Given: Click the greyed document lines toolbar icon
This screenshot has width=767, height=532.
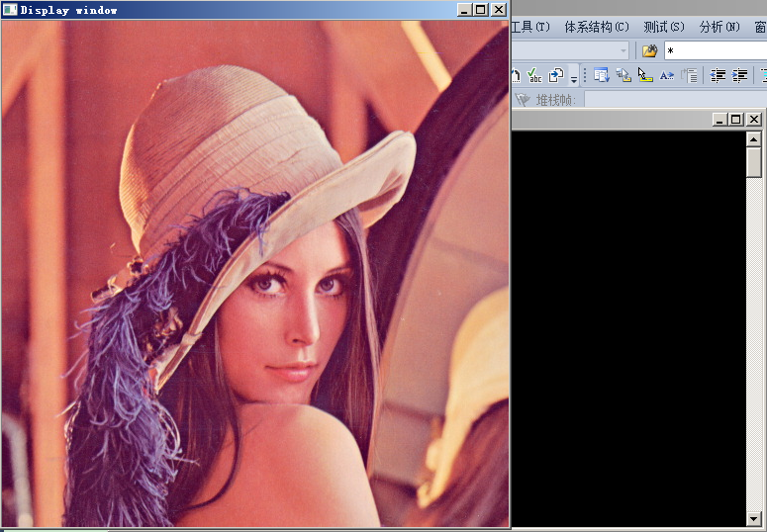Looking at the screenshot, I should click(689, 75).
